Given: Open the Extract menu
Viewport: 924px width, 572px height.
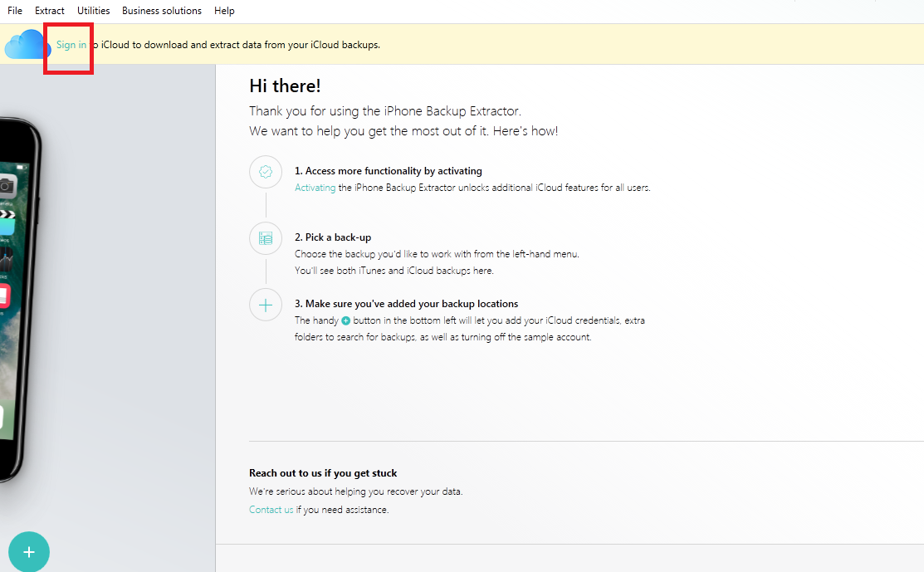Looking at the screenshot, I should 50,11.
